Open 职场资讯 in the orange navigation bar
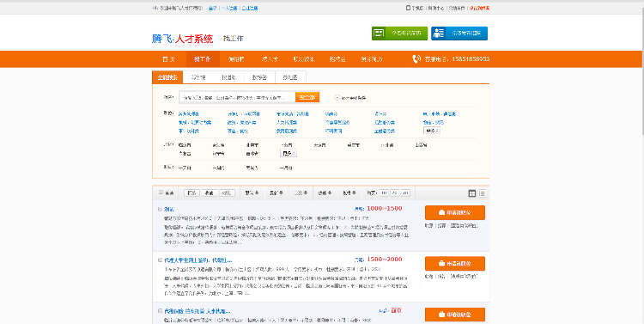Image resolution: width=644 pixels, height=324 pixels. (304, 59)
